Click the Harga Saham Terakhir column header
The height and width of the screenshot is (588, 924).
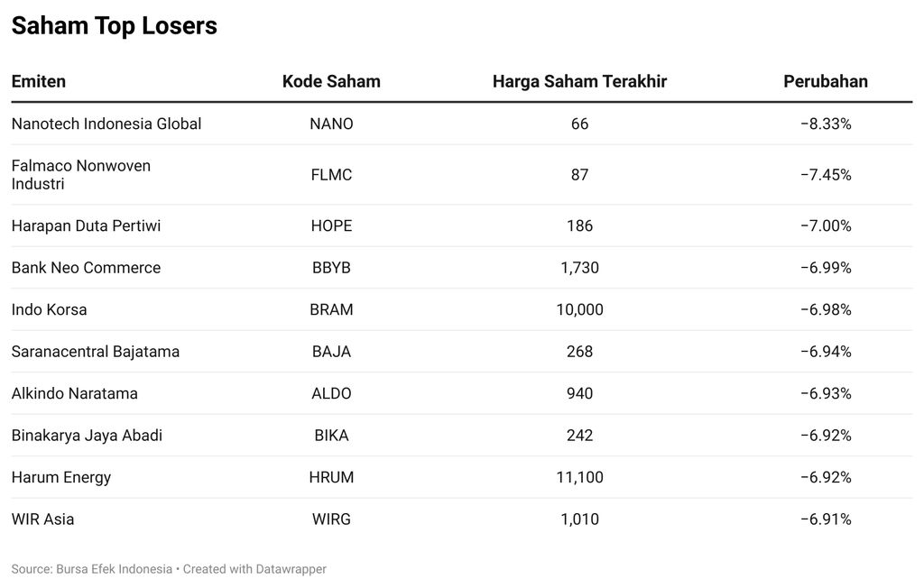coord(579,81)
